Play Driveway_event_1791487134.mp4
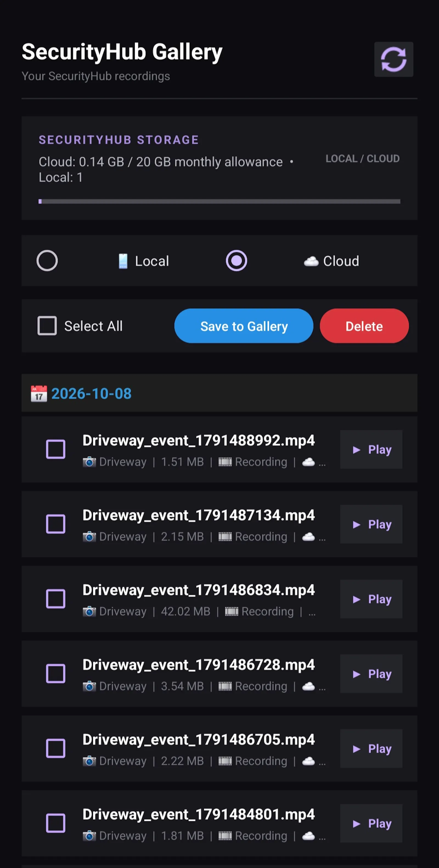Image resolution: width=439 pixels, height=868 pixels. click(x=371, y=524)
